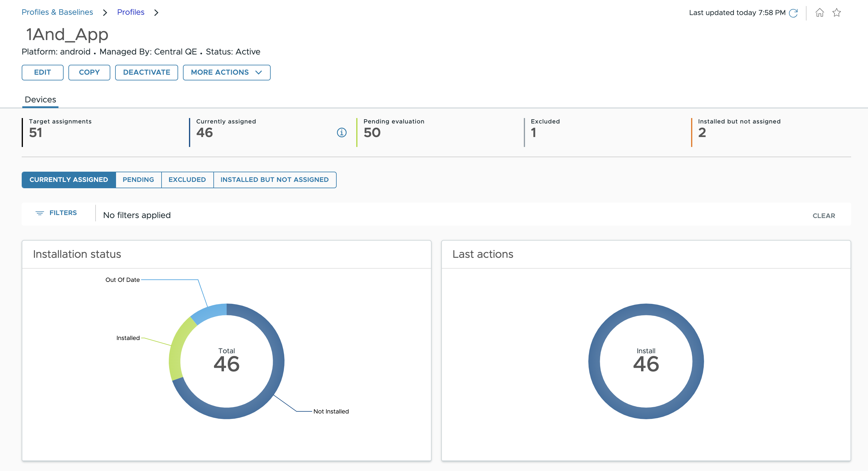Screen dimensions: 868x471
Task: Click the Installation status heading
Action: coord(77,254)
